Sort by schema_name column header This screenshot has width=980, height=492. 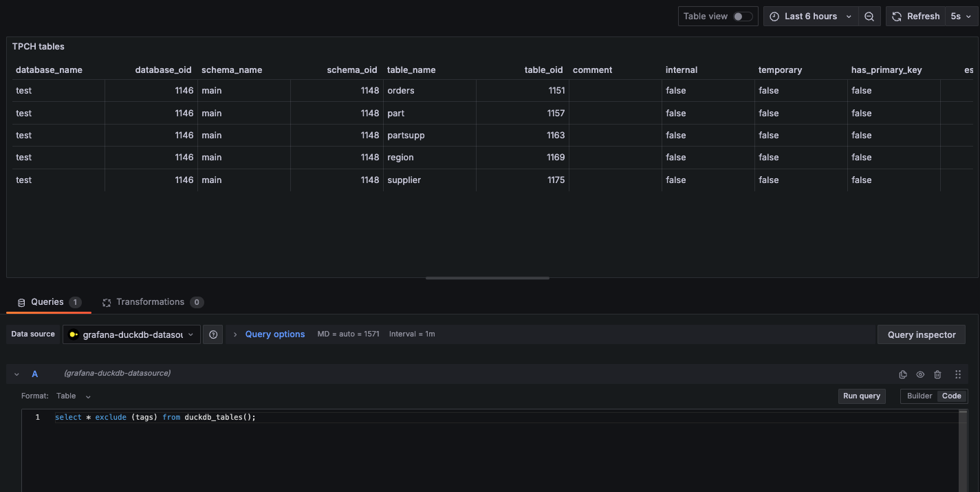232,69
